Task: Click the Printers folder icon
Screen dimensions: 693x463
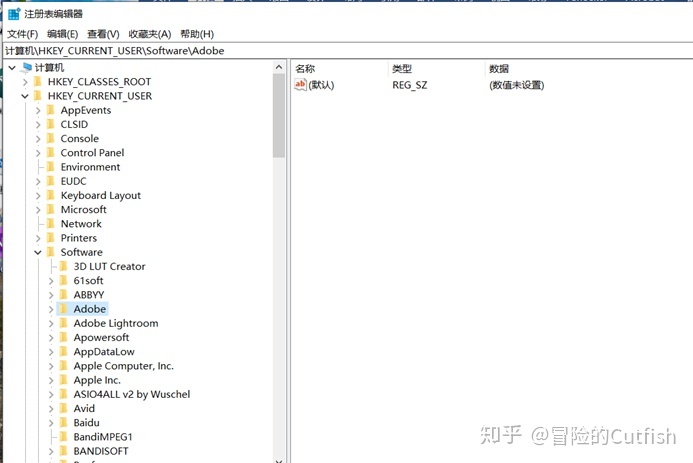Action: pyautogui.click(x=51, y=238)
